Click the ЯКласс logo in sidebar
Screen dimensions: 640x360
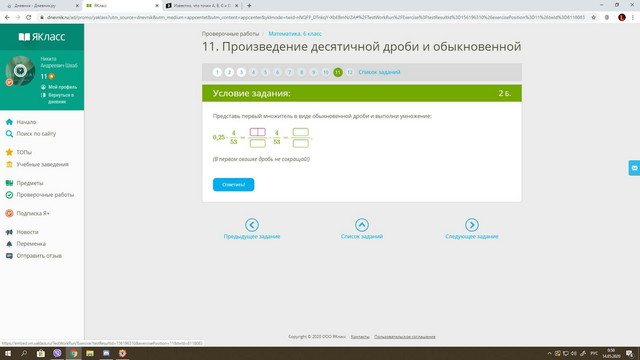pos(42,37)
